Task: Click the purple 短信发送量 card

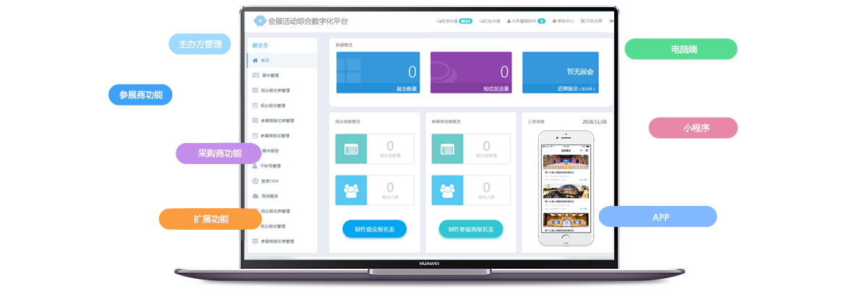Action: click(471, 72)
